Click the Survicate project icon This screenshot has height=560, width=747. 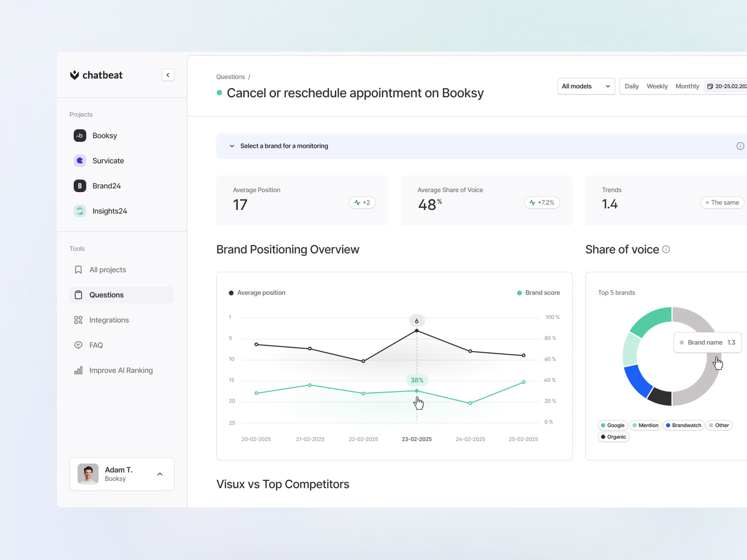pyautogui.click(x=80, y=161)
